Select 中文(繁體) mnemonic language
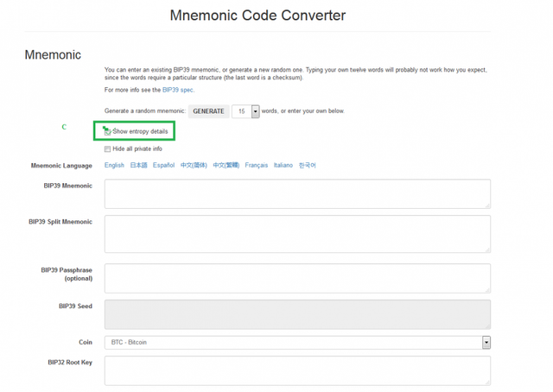This screenshot has width=553, height=392. point(226,165)
